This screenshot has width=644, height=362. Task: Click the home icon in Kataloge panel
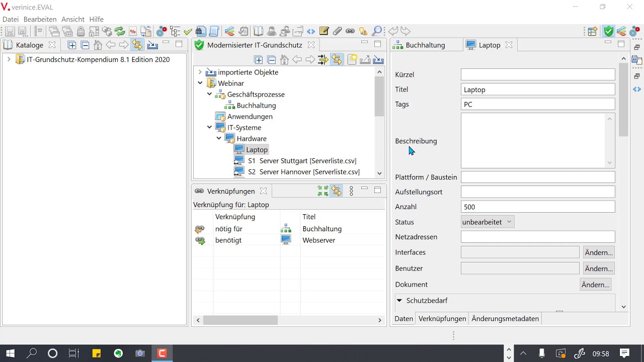98,45
